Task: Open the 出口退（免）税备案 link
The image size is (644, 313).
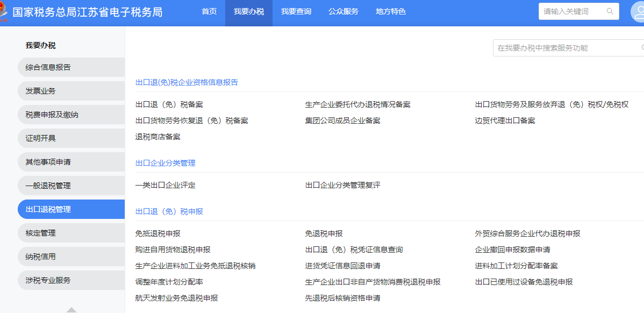Action: (x=169, y=104)
